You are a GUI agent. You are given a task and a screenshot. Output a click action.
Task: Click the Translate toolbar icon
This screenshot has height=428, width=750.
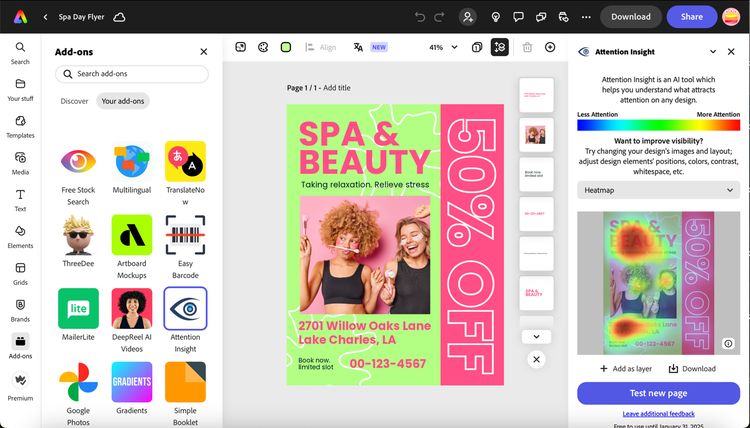(x=358, y=47)
